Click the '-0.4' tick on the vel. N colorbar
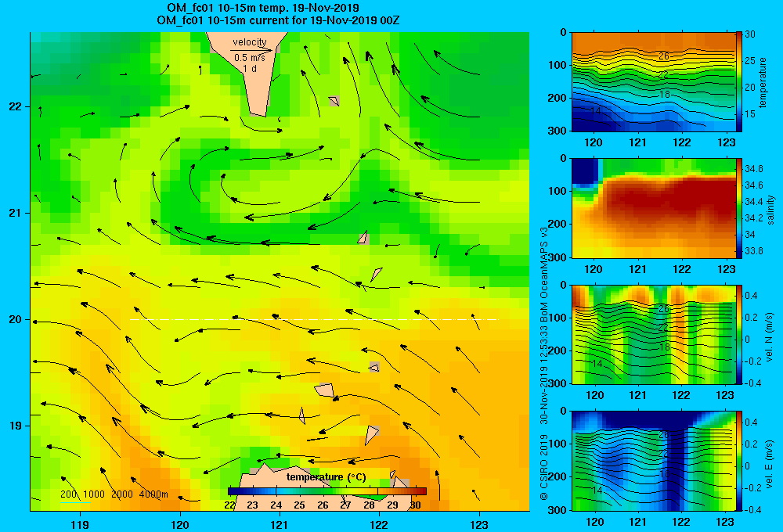 point(752,383)
